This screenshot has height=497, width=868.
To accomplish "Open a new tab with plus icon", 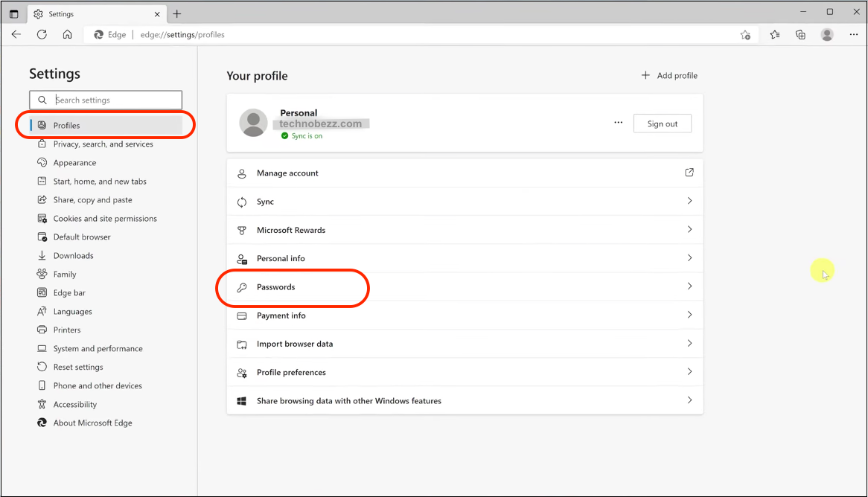I will (x=177, y=14).
